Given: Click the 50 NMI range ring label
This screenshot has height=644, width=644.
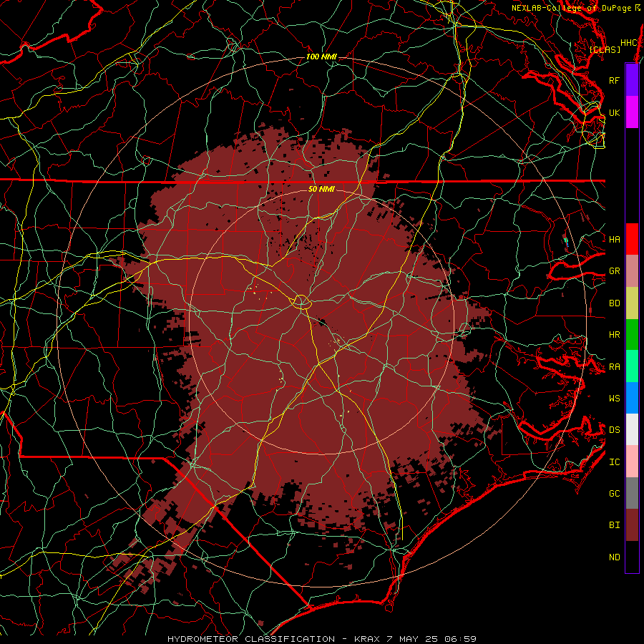Looking at the screenshot, I should tap(321, 189).
